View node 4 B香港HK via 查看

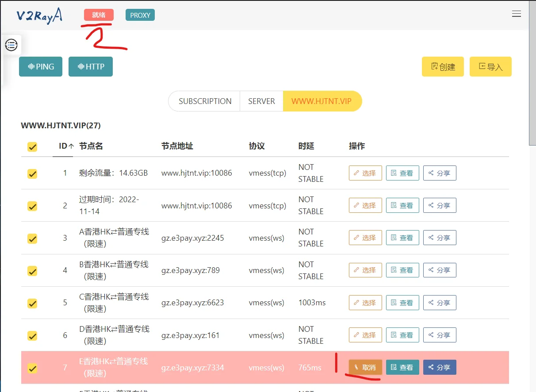[402, 270]
